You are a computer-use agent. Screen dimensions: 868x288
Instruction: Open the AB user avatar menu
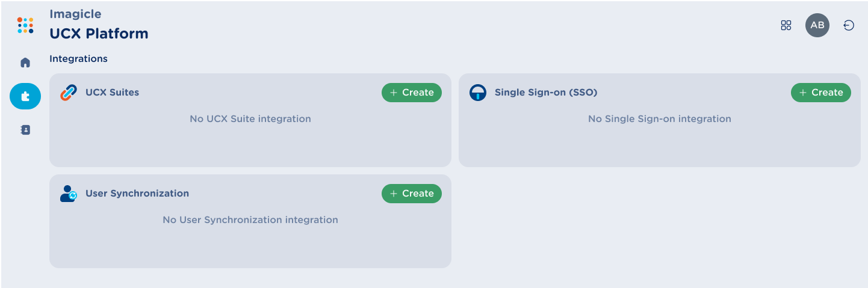(x=817, y=25)
